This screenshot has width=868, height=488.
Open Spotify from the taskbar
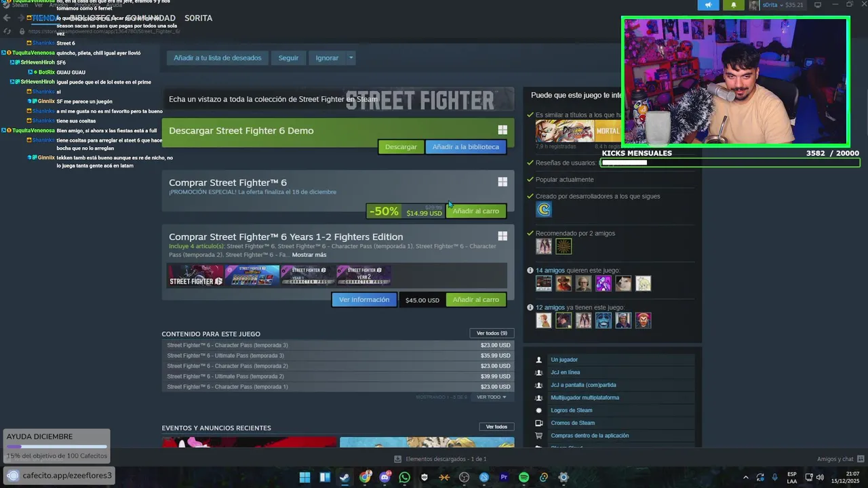click(524, 477)
